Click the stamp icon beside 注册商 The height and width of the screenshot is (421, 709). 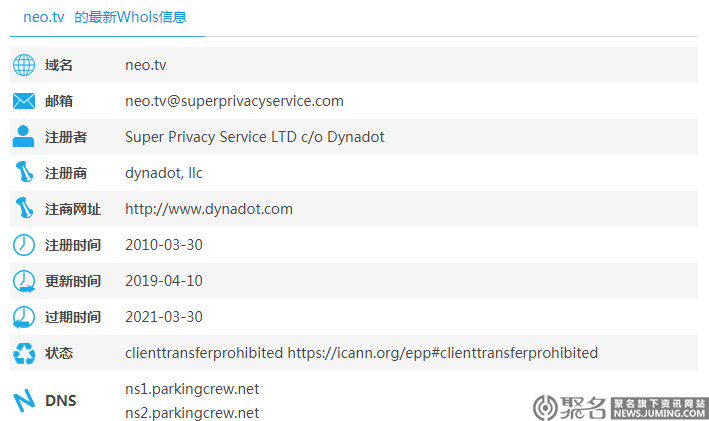point(24,172)
